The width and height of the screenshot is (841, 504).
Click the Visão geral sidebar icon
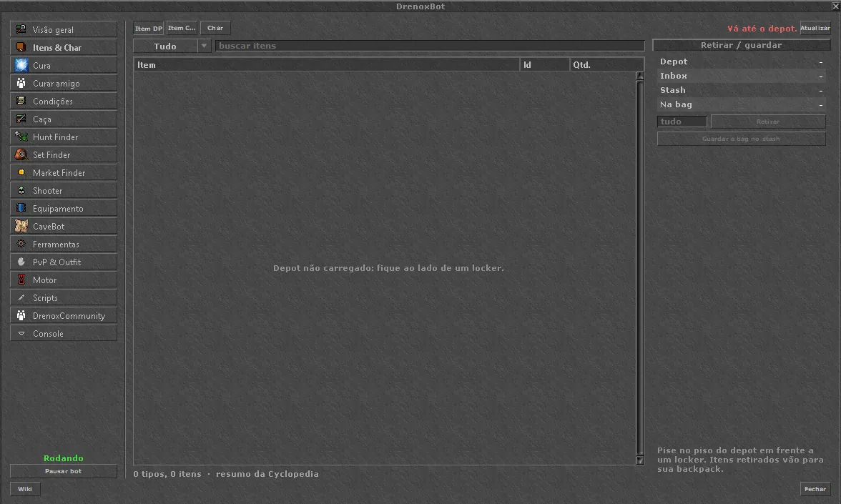pyautogui.click(x=21, y=29)
